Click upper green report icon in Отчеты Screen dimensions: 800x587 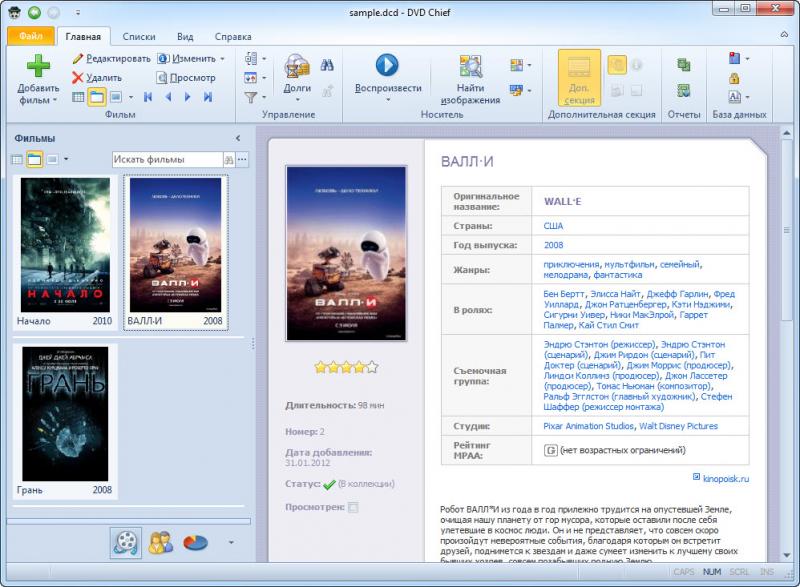click(684, 65)
